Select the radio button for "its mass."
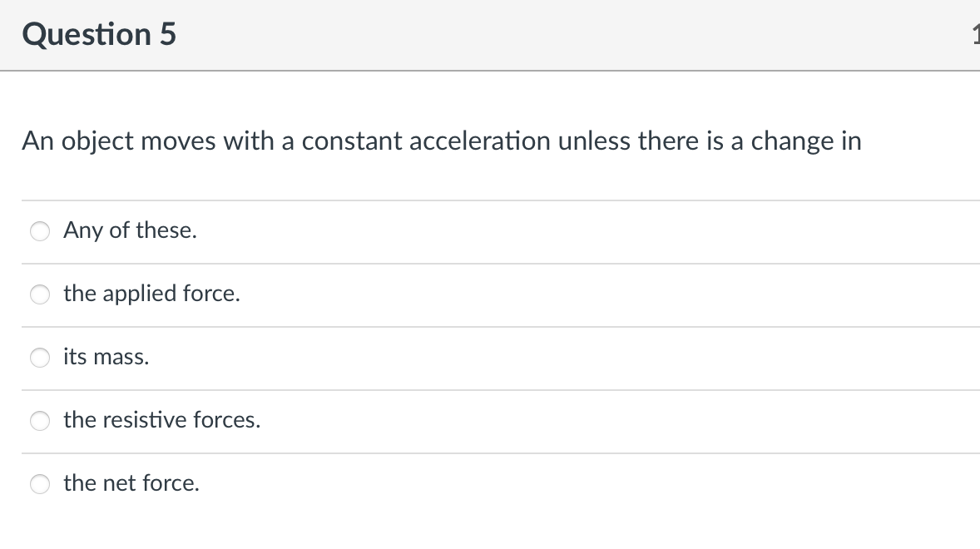 pos(39,358)
